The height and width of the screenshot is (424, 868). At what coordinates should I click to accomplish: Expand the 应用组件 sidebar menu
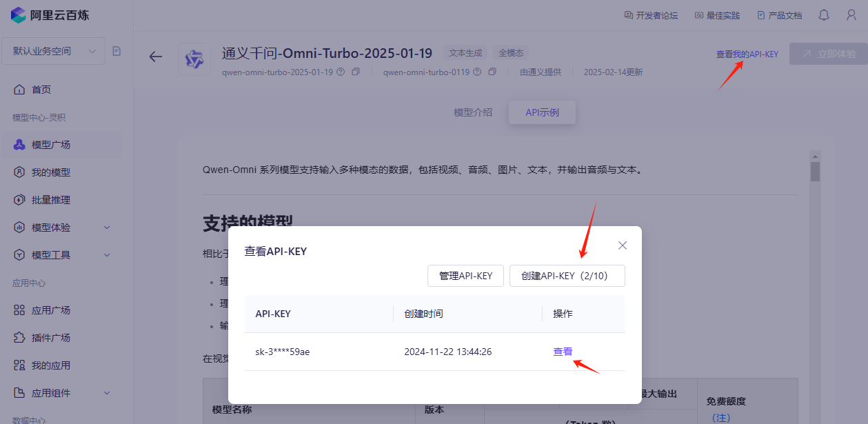[107, 393]
